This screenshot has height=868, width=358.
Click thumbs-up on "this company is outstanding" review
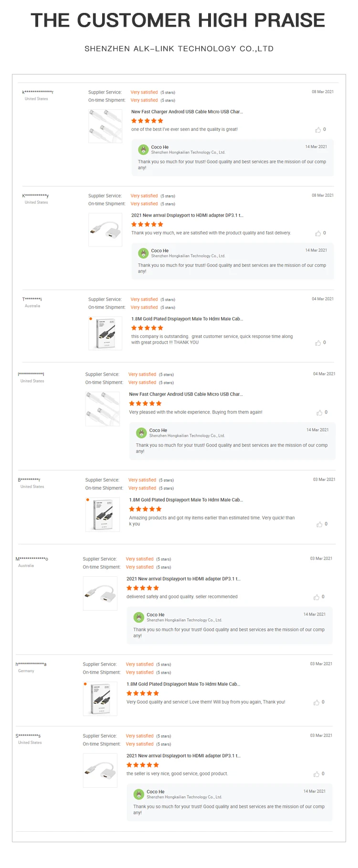(x=318, y=343)
